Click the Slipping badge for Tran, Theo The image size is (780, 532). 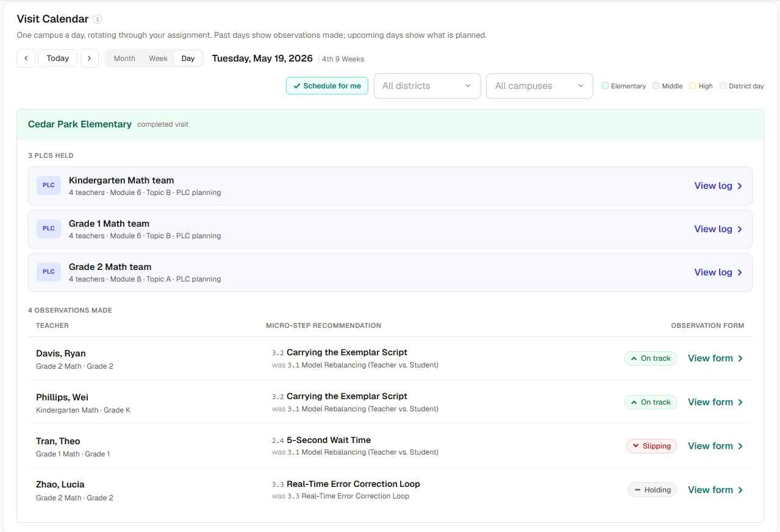click(x=651, y=446)
